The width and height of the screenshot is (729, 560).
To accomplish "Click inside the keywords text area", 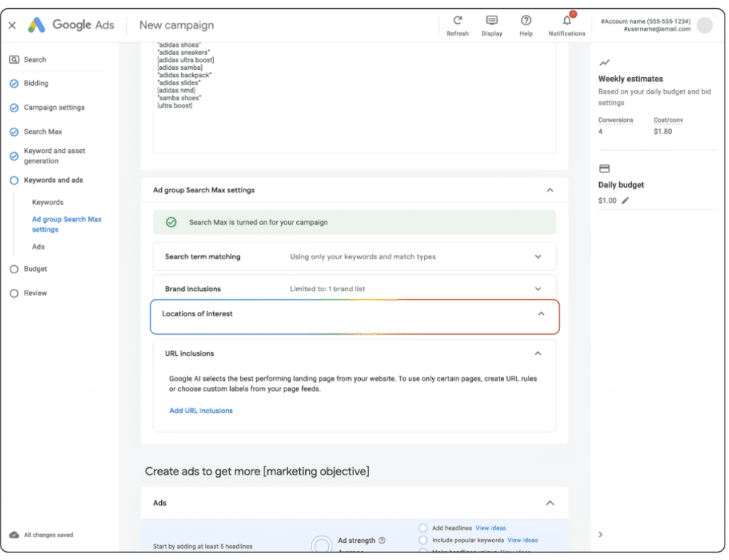I will tap(354, 98).
